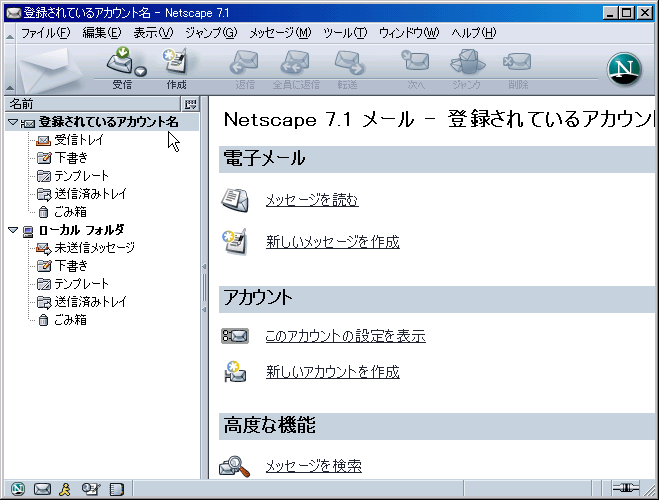Click the 新しいメッセージを作成 link
This screenshot has width=659, height=500.
tap(332, 242)
